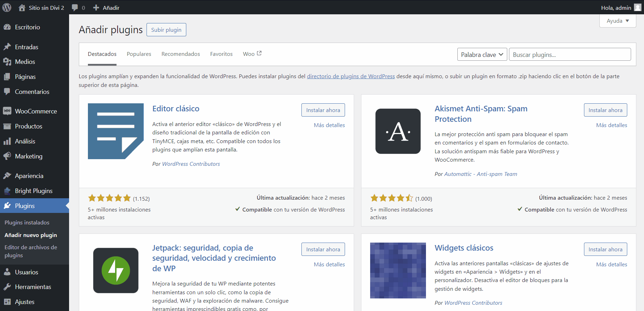Switch to the Populares tab
The width and height of the screenshot is (644, 311).
(139, 54)
